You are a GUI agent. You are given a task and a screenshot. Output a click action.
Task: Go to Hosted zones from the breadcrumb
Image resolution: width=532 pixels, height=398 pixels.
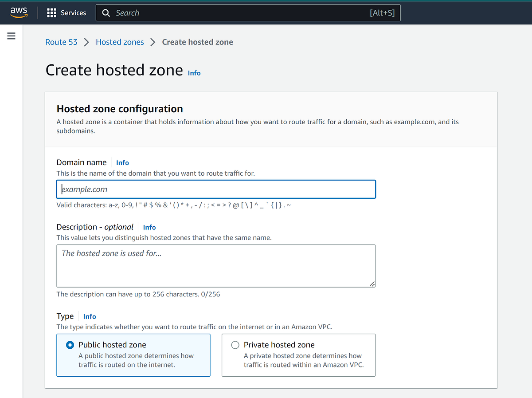pyautogui.click(x=120, y=42)
